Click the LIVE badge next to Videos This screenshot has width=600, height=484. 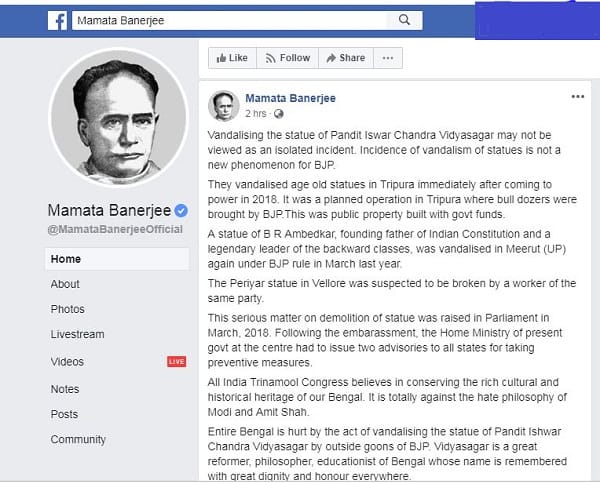[x=176, y=362]
